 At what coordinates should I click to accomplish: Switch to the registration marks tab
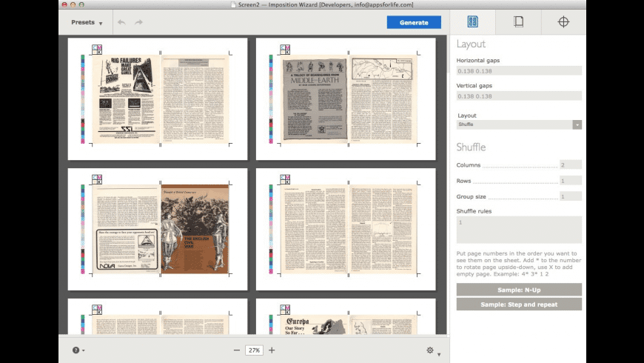coord(563,21)
